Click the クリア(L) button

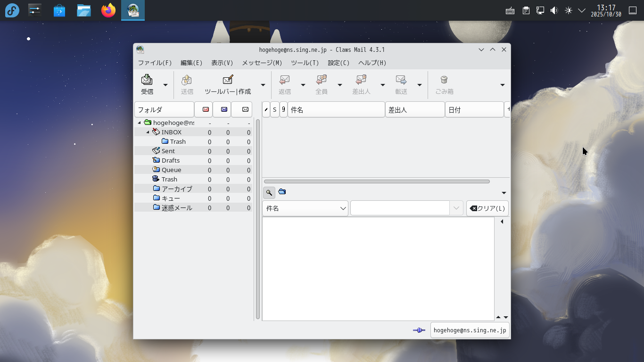click(x=487, y=208)
